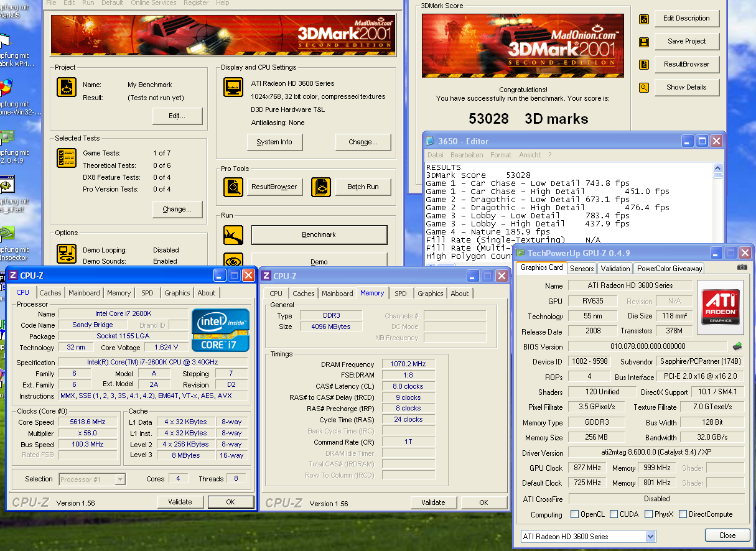The width and height of the screenshot is (756, 551).
Task: Click the Multiplier value x 56.0
Action: tap(88, 433)
